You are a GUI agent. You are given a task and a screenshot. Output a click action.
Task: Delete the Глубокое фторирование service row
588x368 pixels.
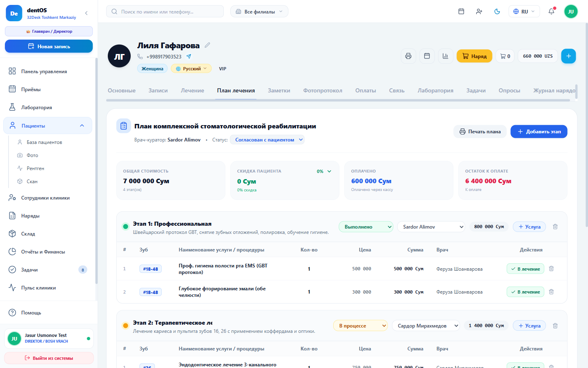click(551, 292)
